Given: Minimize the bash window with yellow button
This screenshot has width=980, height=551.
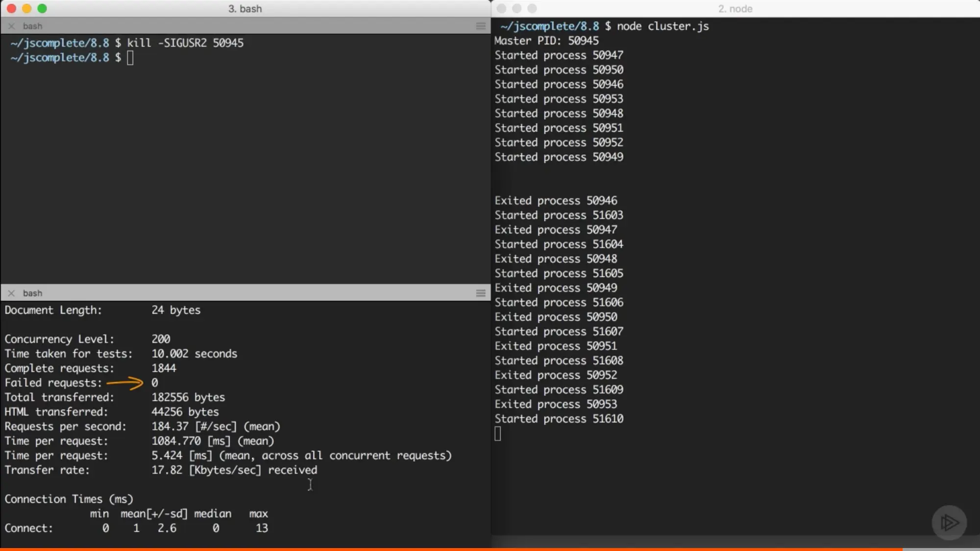Looking at the screenshot, I should (27, 8).
